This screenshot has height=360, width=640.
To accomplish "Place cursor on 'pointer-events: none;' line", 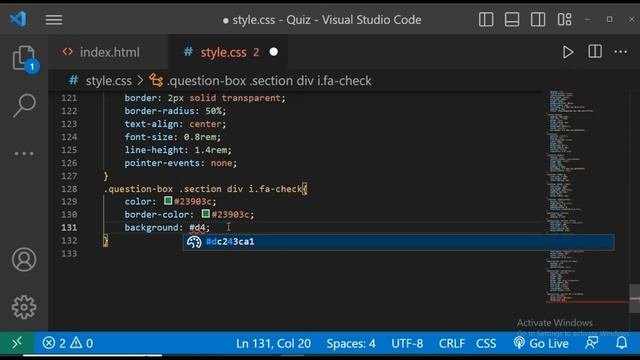I will pos(180,163).
